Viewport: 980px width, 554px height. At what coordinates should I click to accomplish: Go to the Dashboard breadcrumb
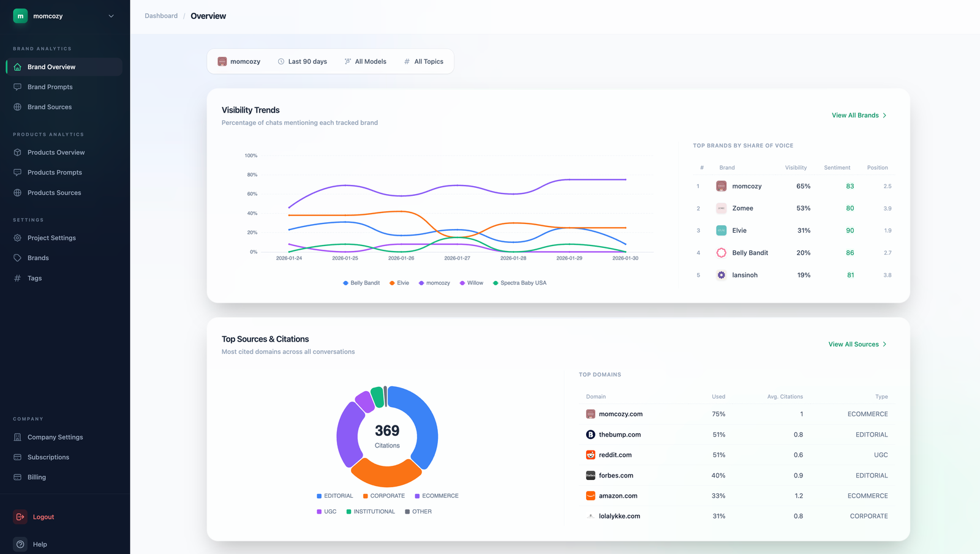160,15
